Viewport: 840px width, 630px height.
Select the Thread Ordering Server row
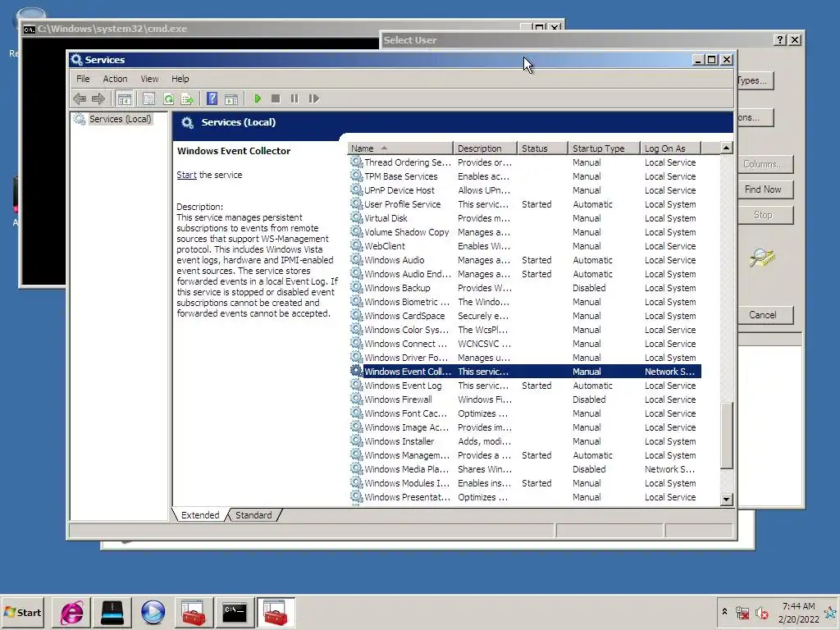(x=524, y=162)
